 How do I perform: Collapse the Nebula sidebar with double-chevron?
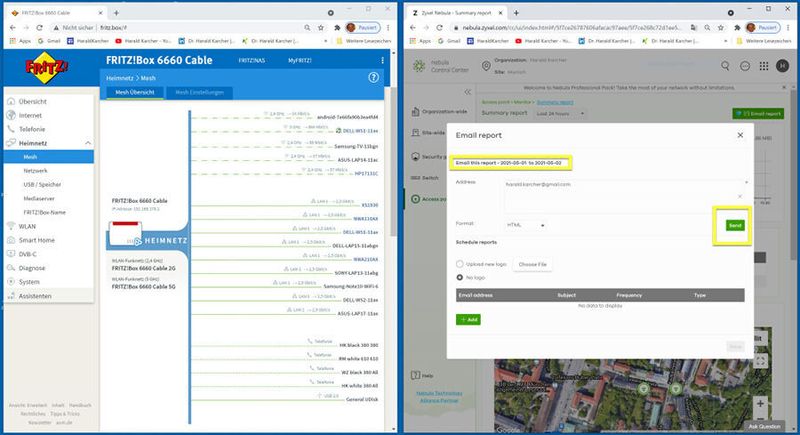point(467,92)
